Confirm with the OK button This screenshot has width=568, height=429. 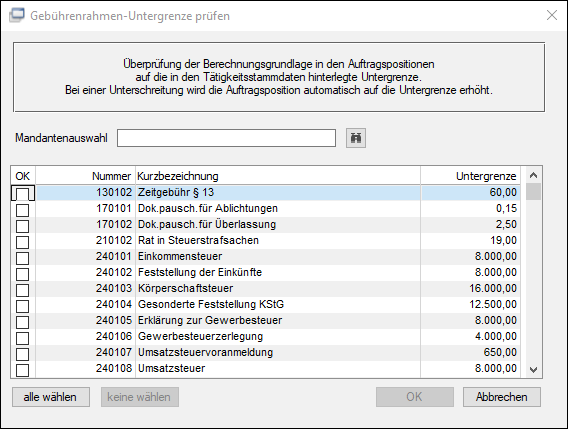click(x=414, y=397)
